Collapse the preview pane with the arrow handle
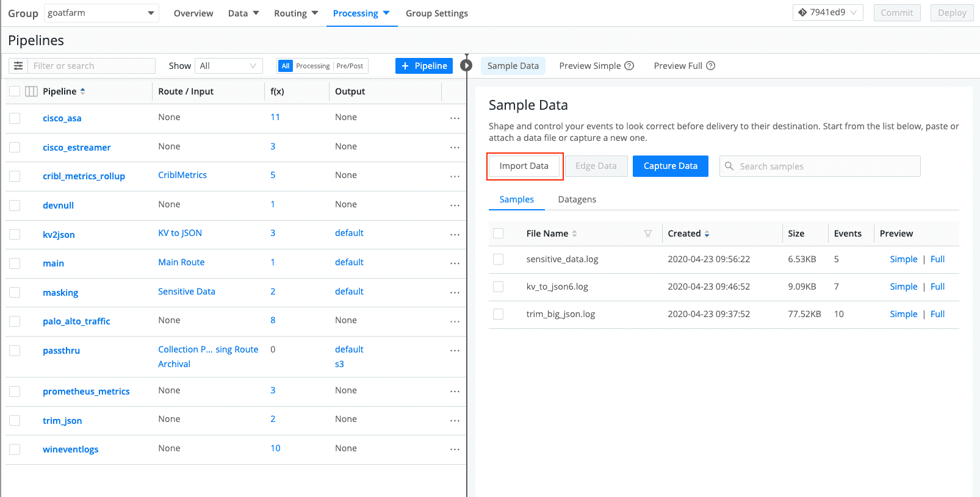 pos(466,65)
